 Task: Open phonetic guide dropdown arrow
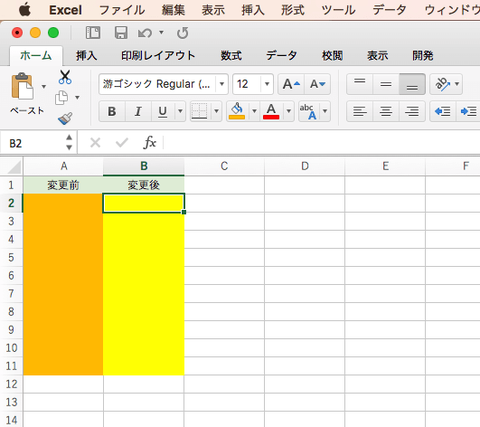[325, 111]
